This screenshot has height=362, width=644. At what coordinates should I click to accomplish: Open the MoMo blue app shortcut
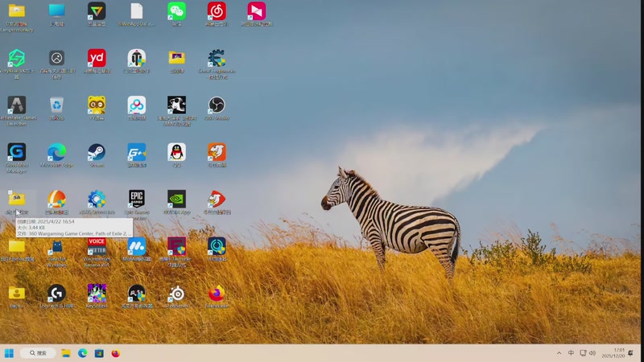pos(136,246)
